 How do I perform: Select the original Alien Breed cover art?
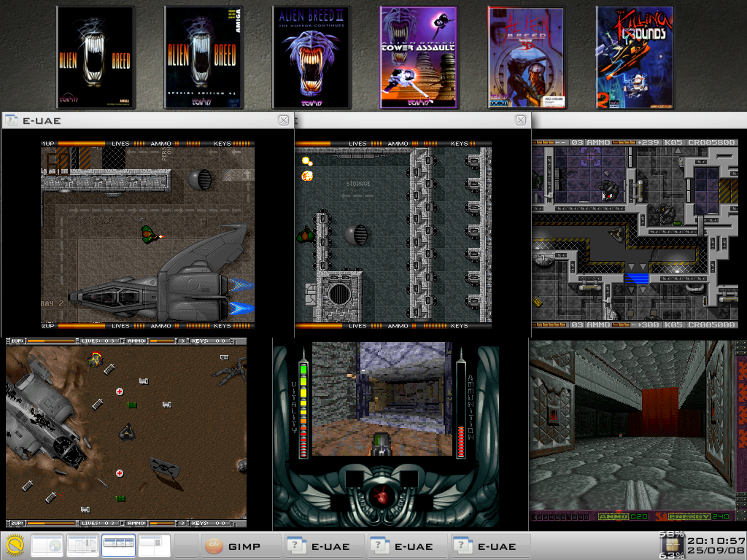[x=96, y=58]
